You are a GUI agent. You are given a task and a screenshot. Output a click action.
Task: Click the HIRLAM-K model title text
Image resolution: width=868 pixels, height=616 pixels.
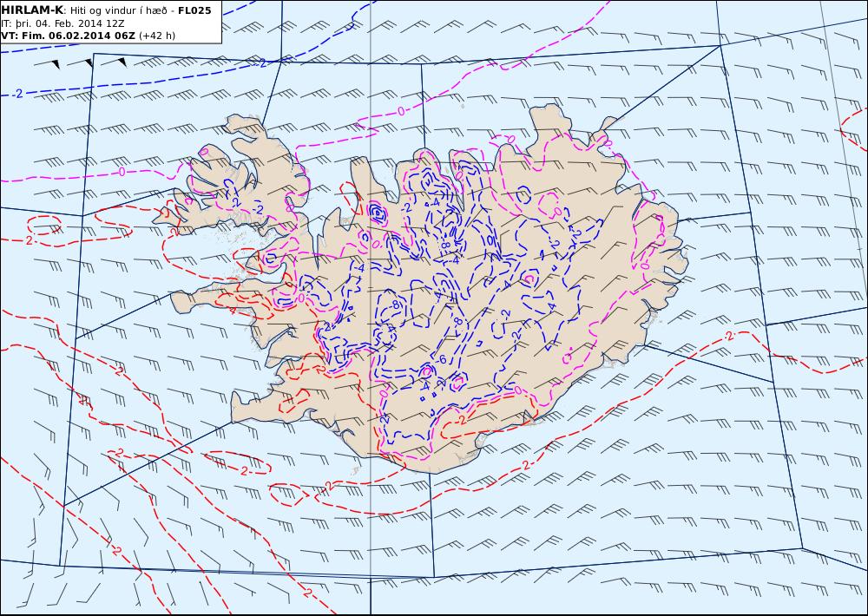coord(32,10)
